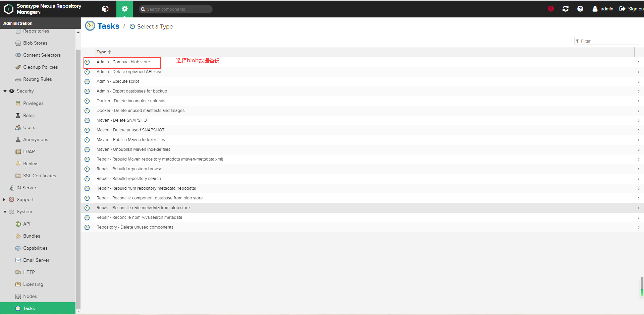Select 'Maven - Delete unused SNAPSHOT' row

coord(363,130)
